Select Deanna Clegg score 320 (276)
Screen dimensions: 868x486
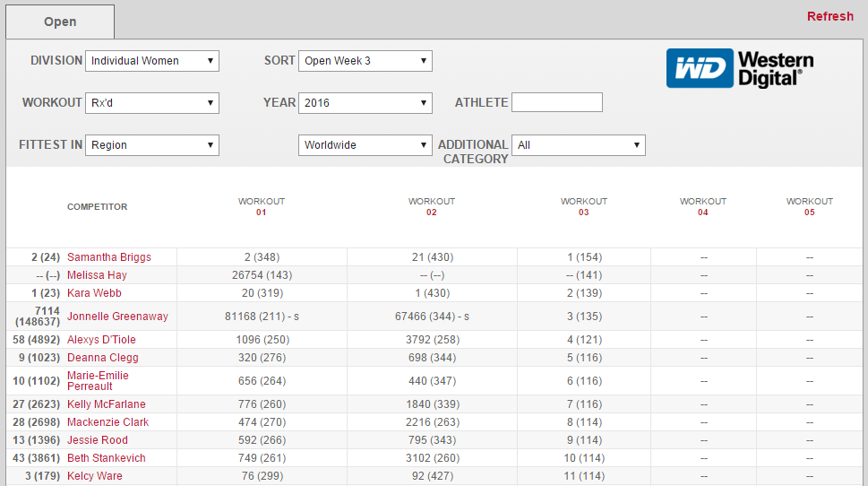coord(262,358)
